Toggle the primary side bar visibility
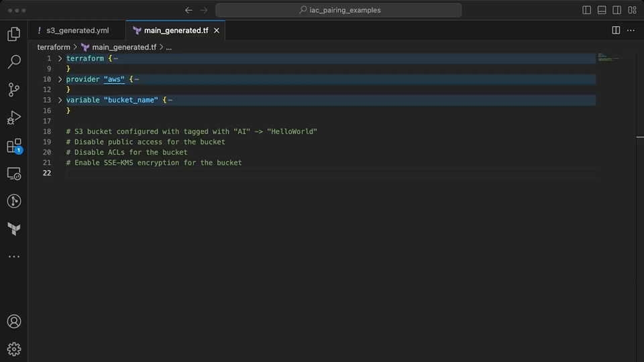Viewport: 644px width, 362px height. 587,10
